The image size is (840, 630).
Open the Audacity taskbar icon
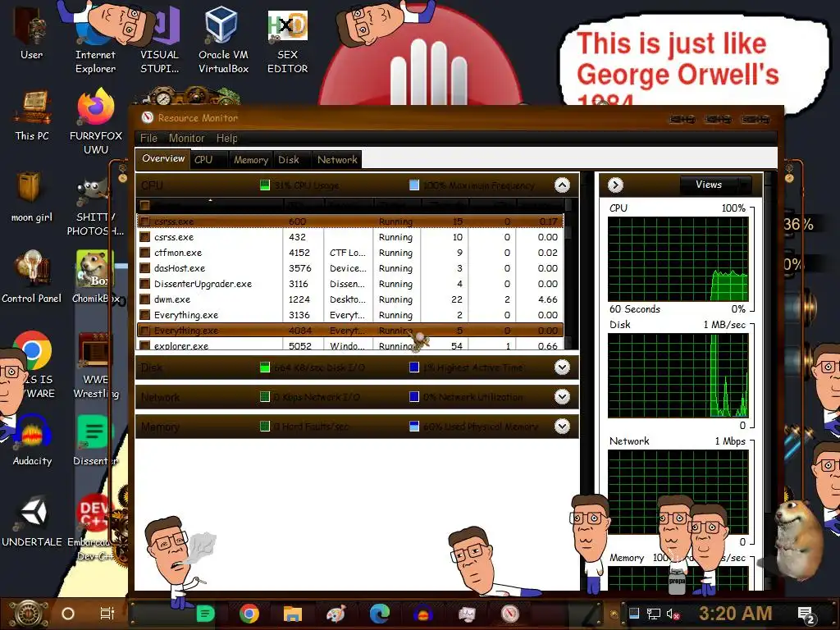423,614
